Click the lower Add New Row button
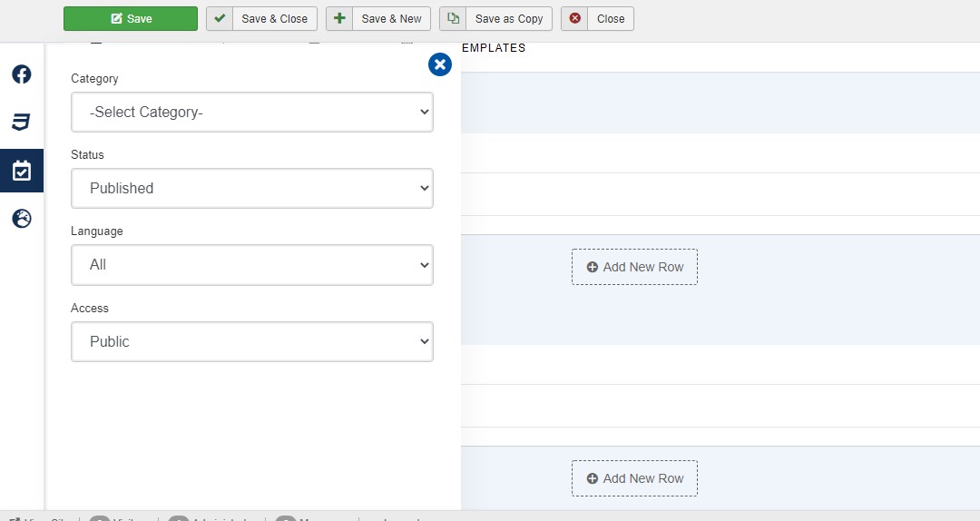 coord(634,478)
